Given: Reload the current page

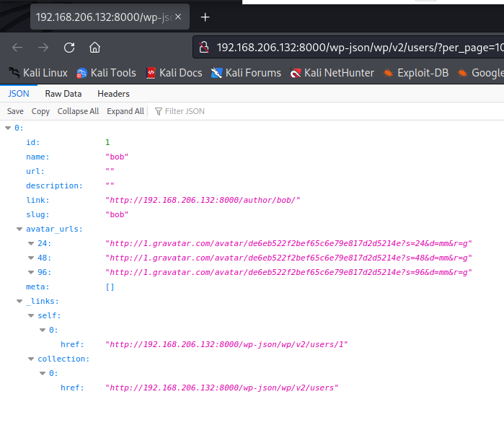Looking at the screenshot, I should 69,48.
